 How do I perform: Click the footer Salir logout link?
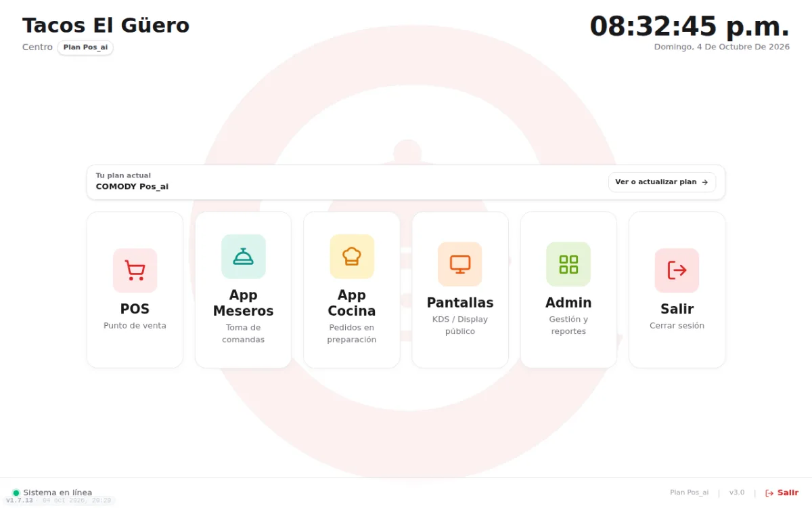(782, 493)
